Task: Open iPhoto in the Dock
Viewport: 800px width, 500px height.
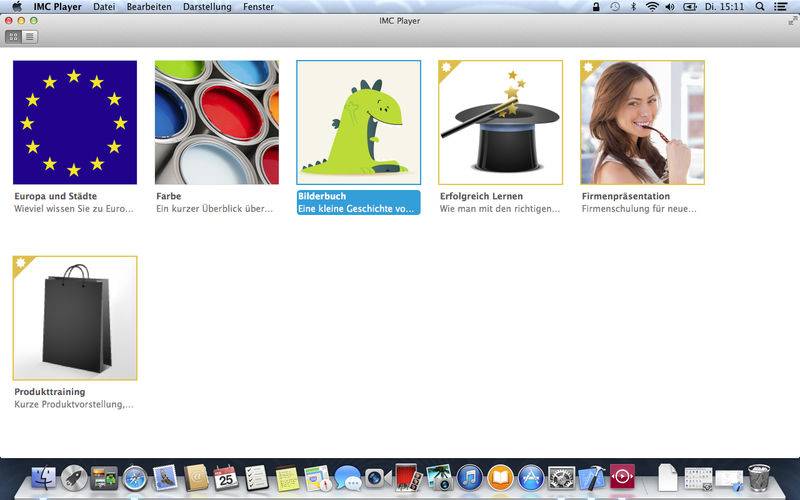Action: [x=439, y=478]
